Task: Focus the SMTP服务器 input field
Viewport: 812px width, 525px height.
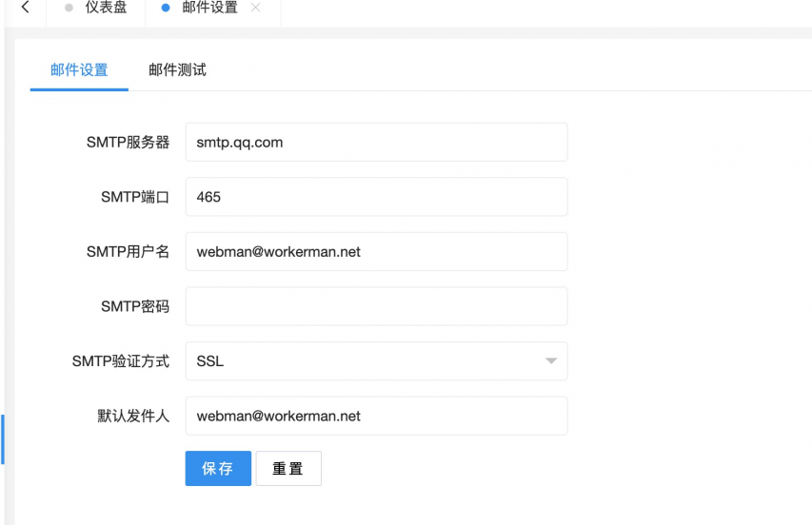Action: 376,143
